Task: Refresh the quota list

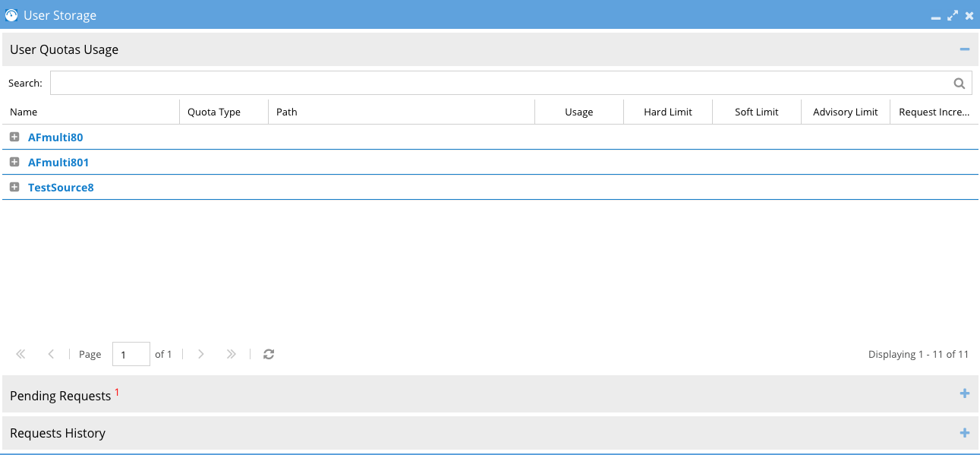Action: pos(269,354)
